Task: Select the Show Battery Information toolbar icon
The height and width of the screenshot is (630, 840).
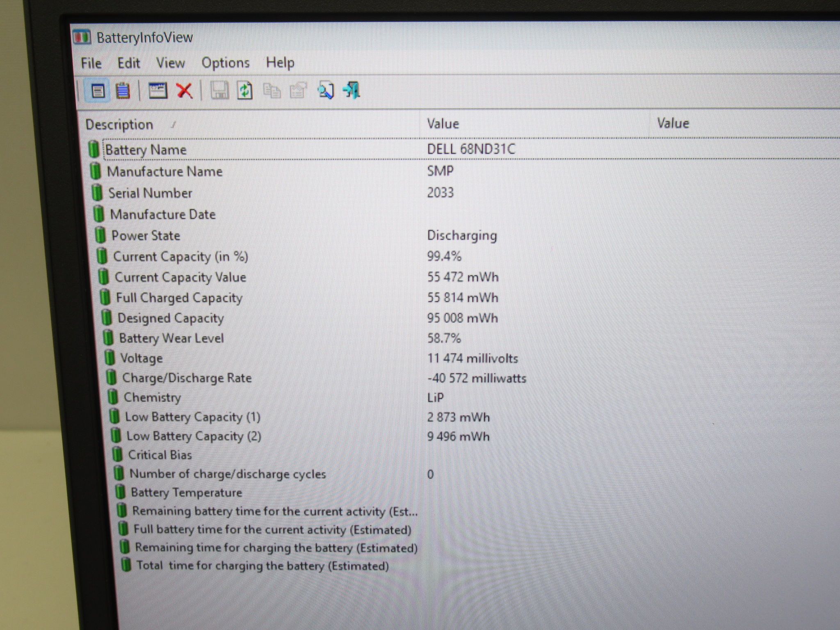Action: (x=98, y=91)
